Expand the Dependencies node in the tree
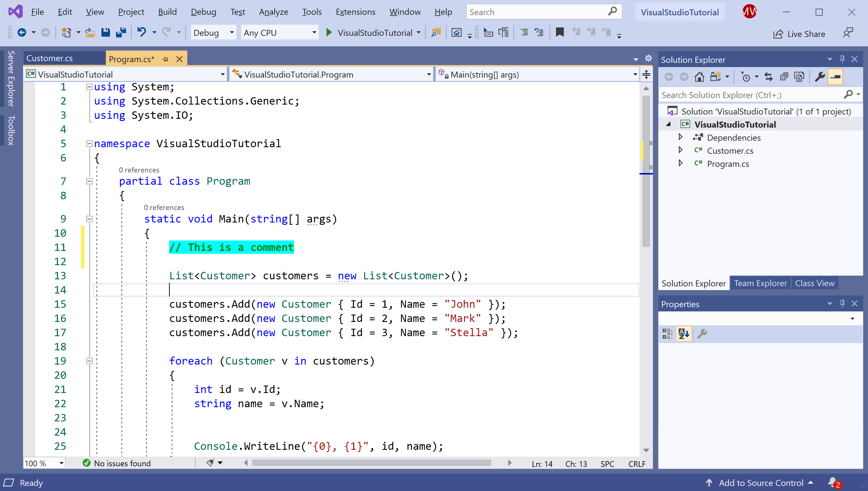 click(680, 137)
